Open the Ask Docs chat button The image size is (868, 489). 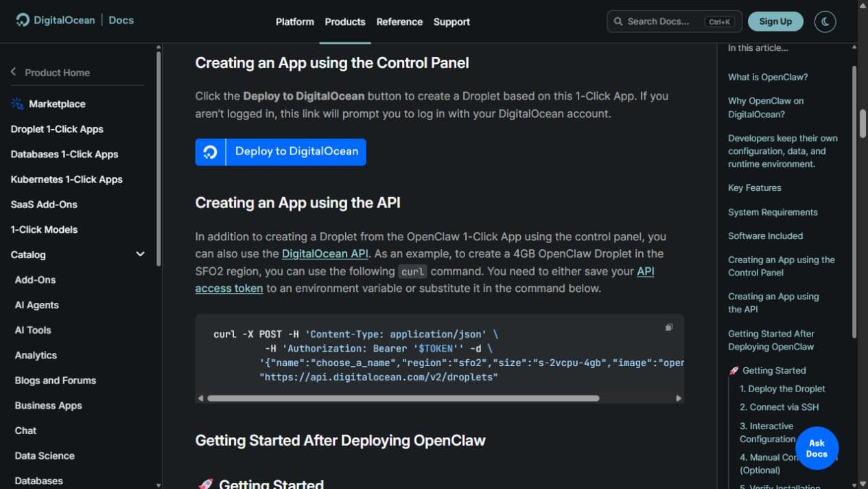coord(817,448)
